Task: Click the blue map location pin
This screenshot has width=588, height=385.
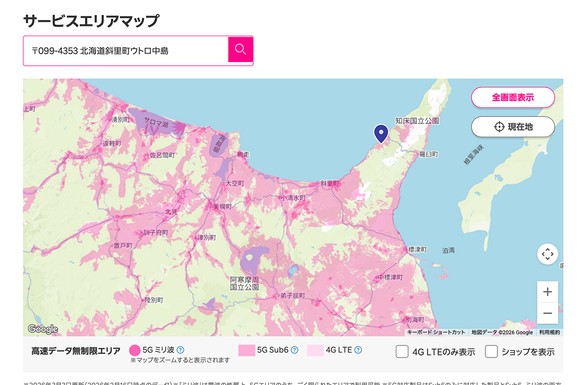Action: point(381,133)
